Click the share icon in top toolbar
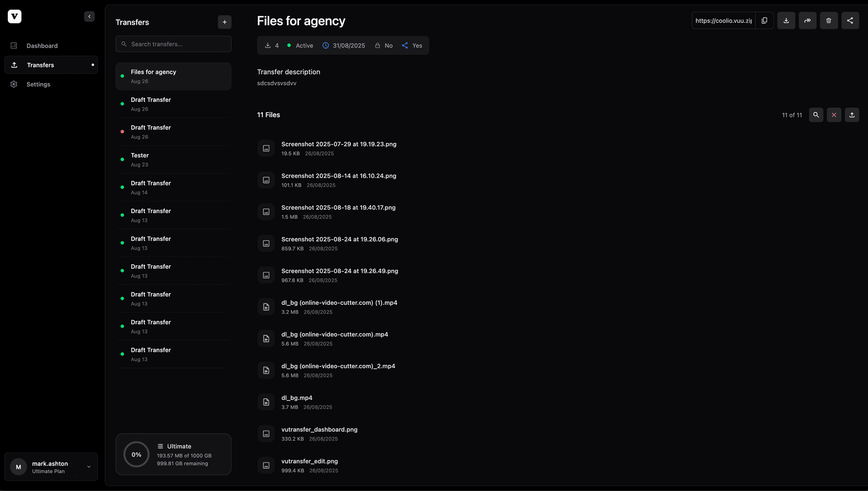868x491 pixels. [850, 21]
